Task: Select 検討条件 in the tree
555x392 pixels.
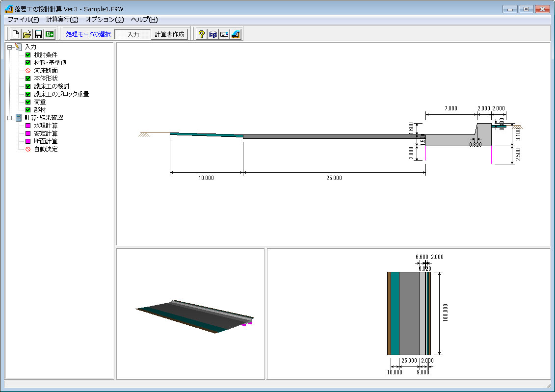Action: pyautogui.click(x=46, y=55)
